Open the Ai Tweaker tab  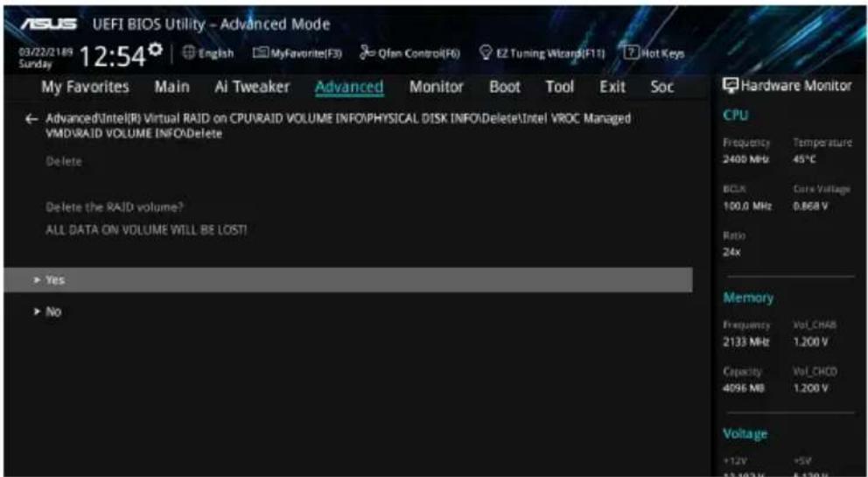[252, 87]
